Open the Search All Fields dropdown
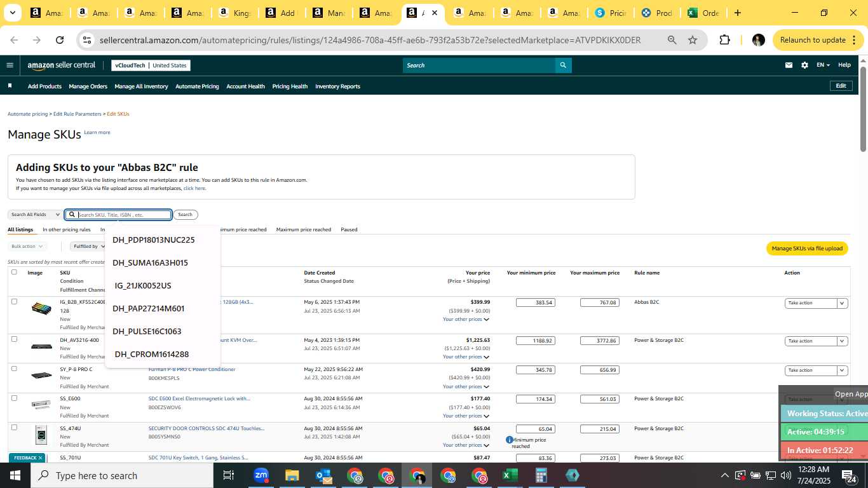This screenshot has width=868, height=488. 35,215
